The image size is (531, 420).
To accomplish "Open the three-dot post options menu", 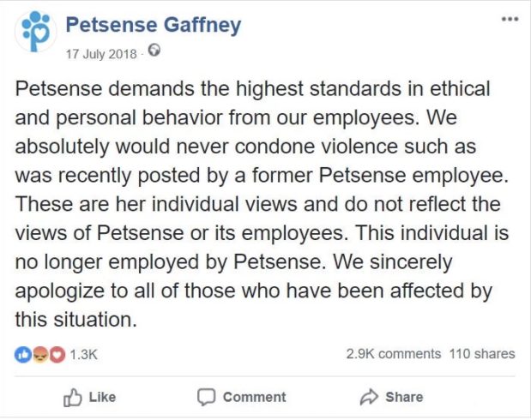I will (x=510, y=18).
